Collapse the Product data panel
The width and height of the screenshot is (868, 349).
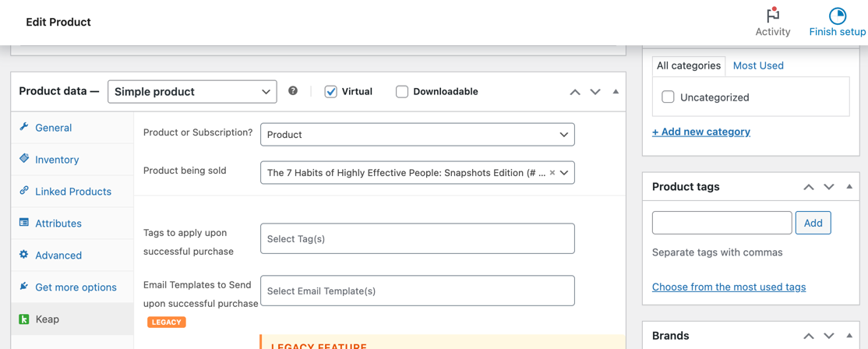click(x=616, y=92)
